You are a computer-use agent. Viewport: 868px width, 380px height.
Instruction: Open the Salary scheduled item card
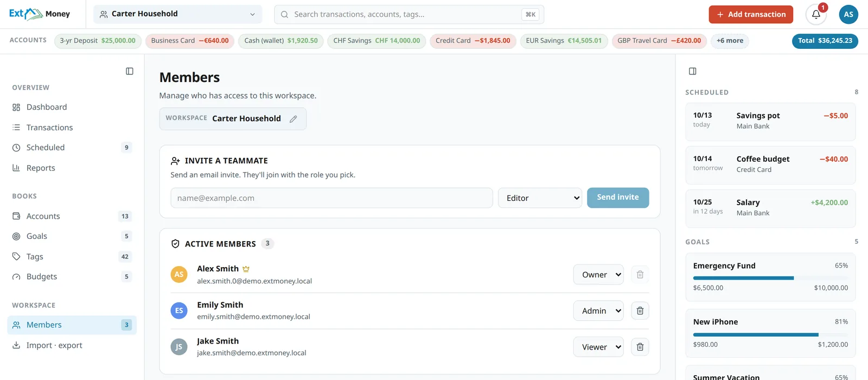click(770, 208)
